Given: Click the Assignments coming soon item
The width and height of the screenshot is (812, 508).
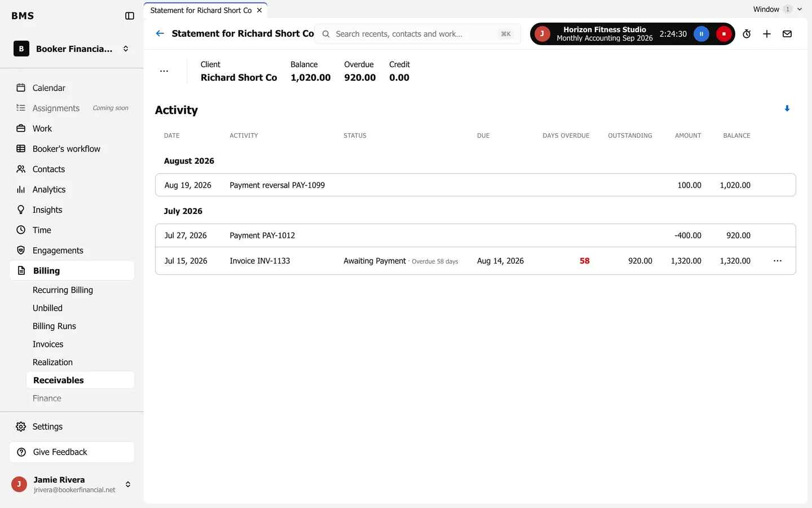Looking at the screenshot, I should click(72, 108).
